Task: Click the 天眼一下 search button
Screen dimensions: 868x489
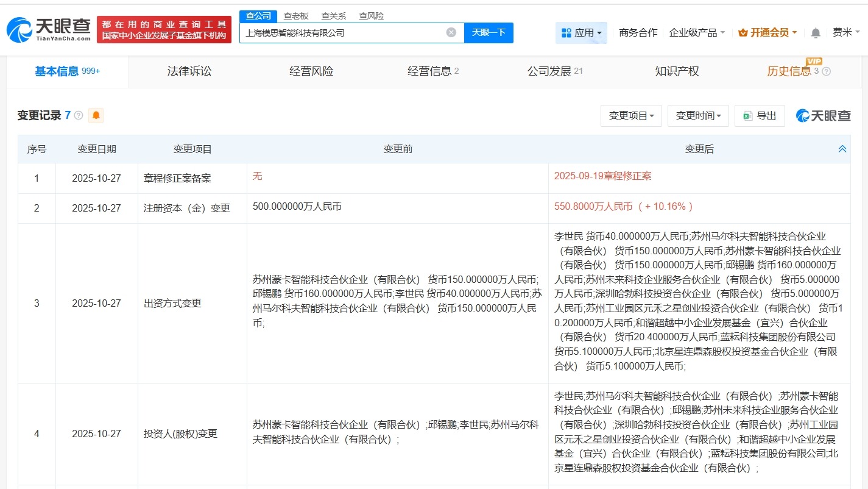Action: [x=489, y=33]
